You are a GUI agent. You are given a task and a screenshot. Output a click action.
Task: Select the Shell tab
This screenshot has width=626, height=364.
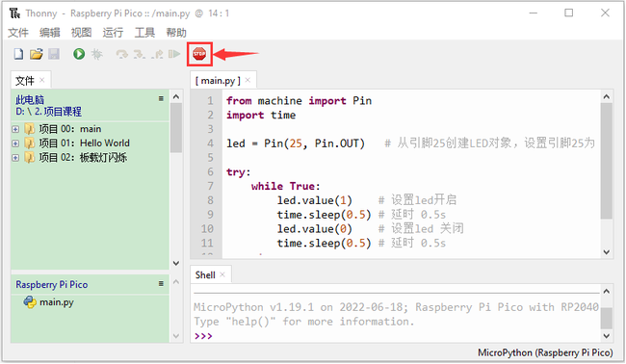pos(205,274)
